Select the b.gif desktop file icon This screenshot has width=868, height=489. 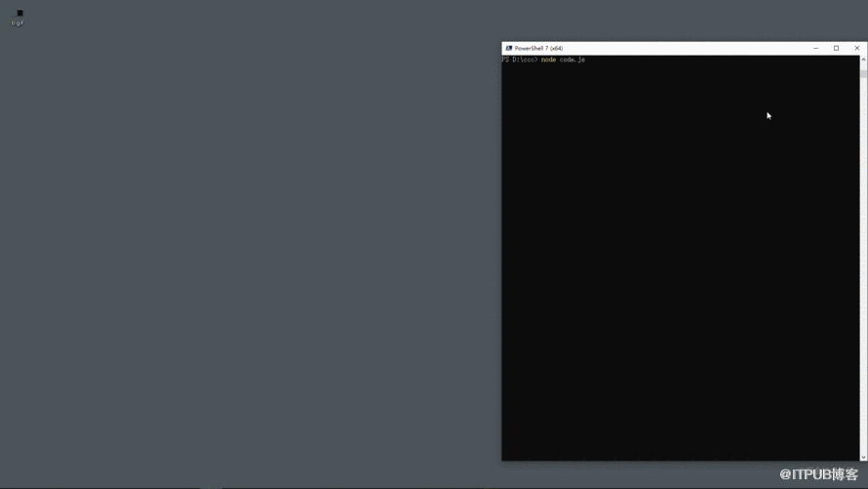click(20, 13)
